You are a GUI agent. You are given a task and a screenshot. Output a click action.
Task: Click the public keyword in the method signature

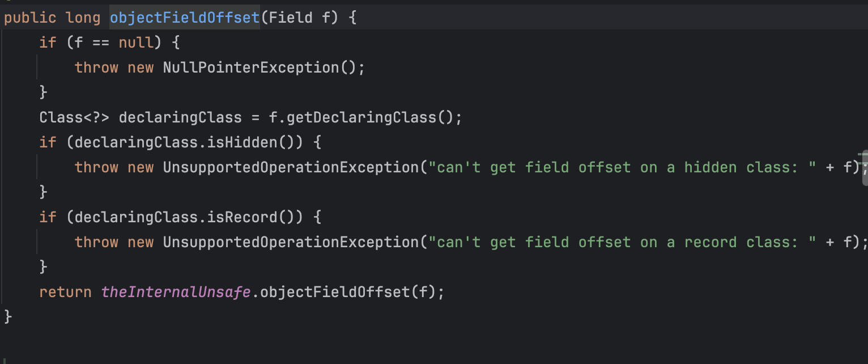tap(30, 18)
